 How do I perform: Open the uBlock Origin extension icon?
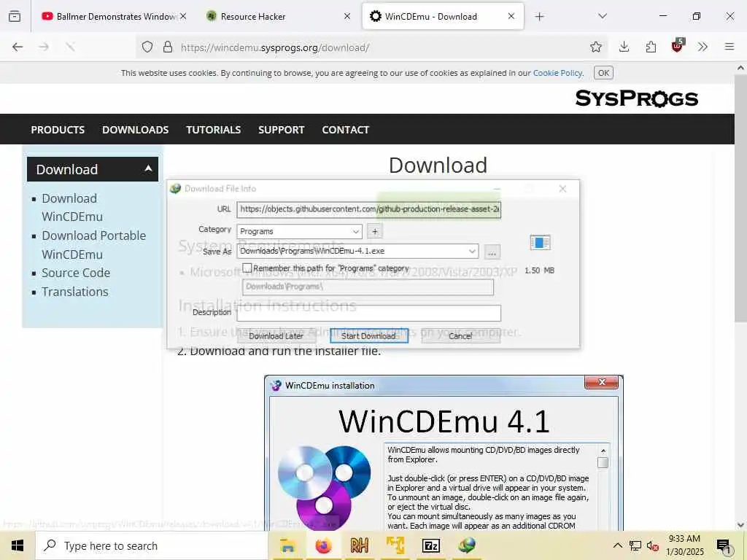677,46
